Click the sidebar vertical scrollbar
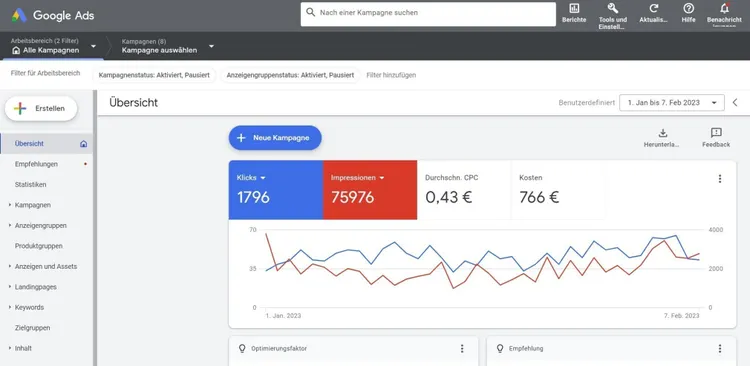Screen dimensions: 750x366 95,228
